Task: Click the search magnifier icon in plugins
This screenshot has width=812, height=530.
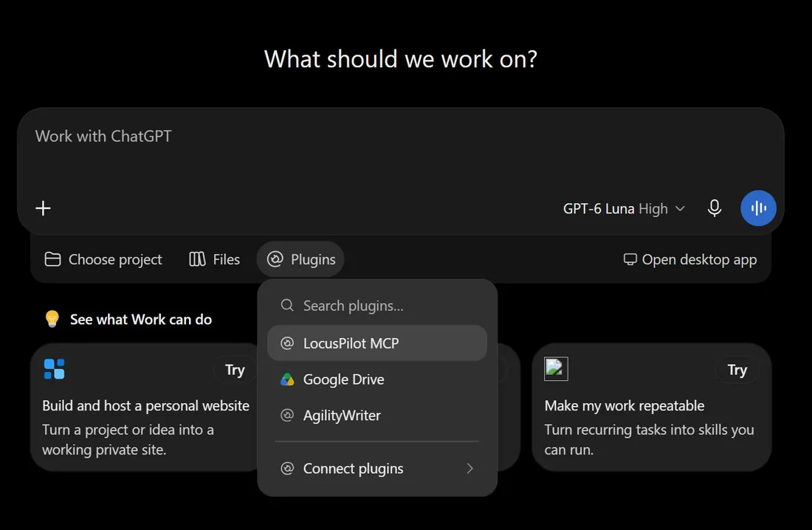Action: [x=287, y=305]
